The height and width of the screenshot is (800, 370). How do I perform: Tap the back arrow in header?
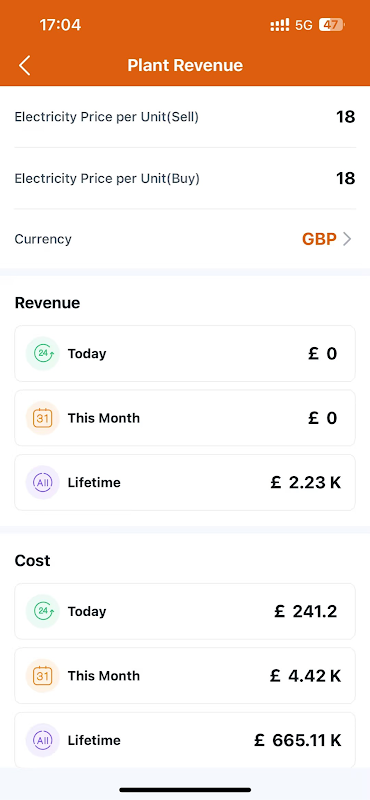pos(24,65)
